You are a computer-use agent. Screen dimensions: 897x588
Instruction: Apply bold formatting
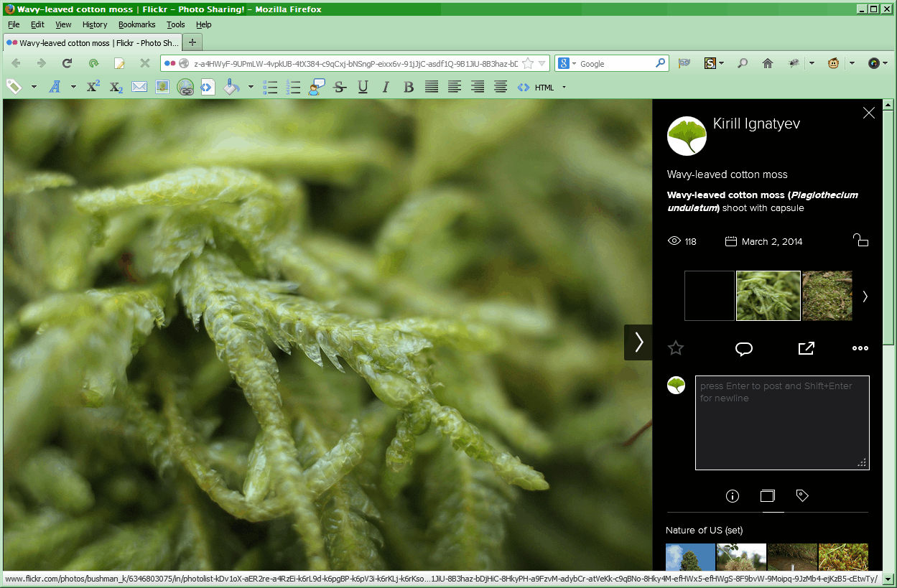pyautogui.click(x=409, y=87)
